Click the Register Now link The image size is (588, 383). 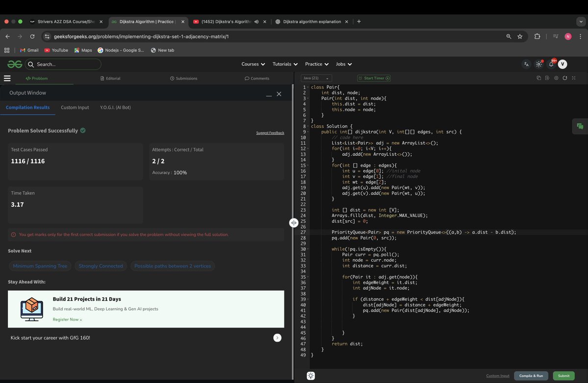67,320
